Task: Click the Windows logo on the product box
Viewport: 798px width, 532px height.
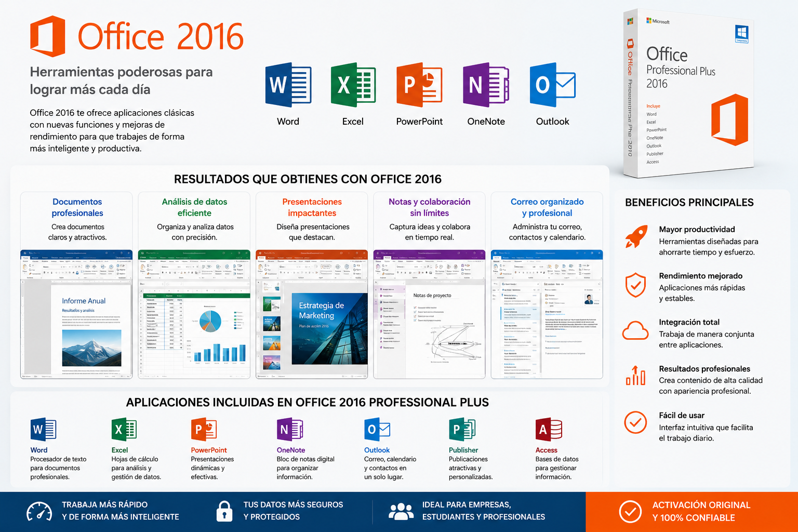Action: click(741, 34)
